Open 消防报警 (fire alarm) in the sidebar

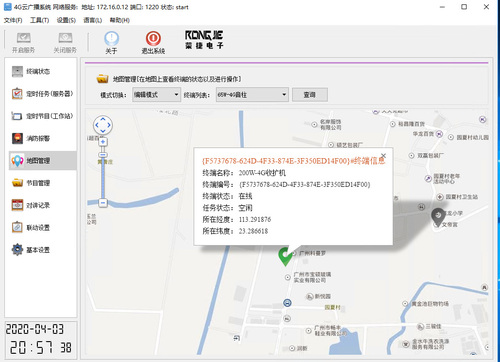(42, 138)
